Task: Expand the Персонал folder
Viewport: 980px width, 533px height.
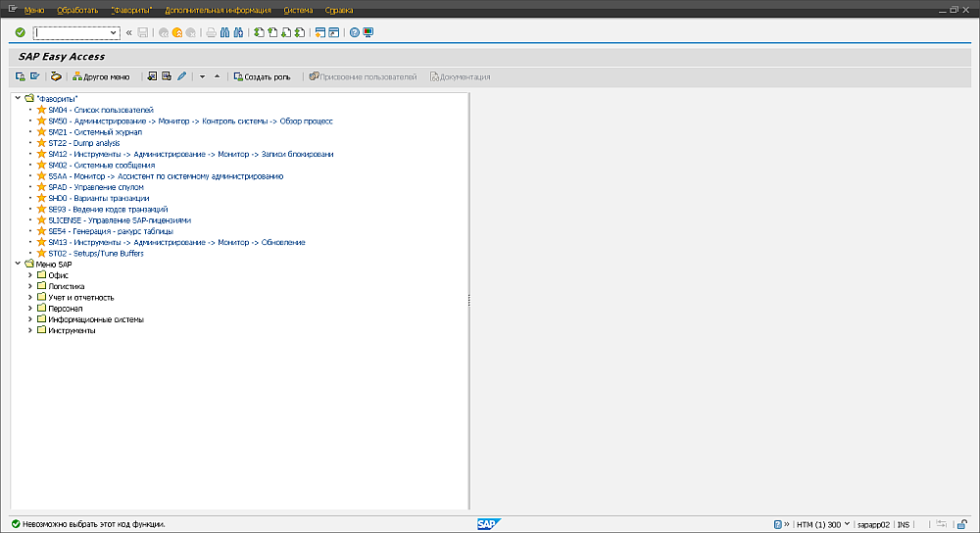Action: point(30,308)
